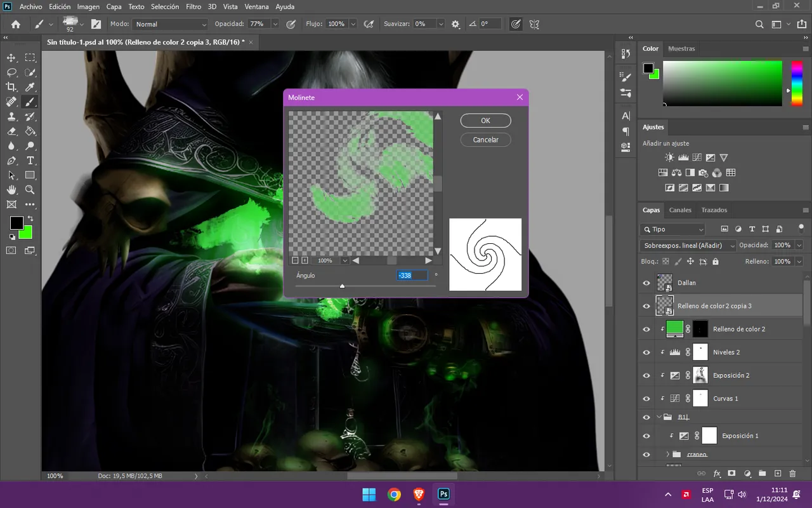Open the brush Opacidad dropdown arrow

point(275,24)
